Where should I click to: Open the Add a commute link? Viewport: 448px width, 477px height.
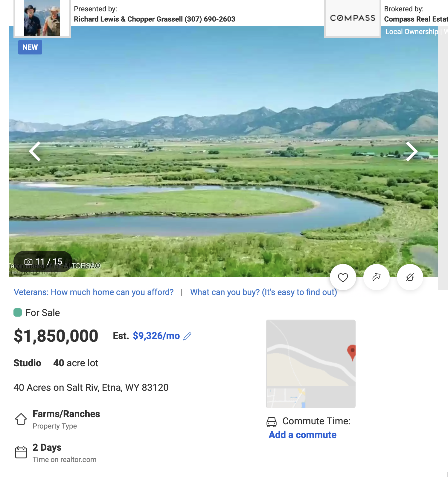pos(302,435)
